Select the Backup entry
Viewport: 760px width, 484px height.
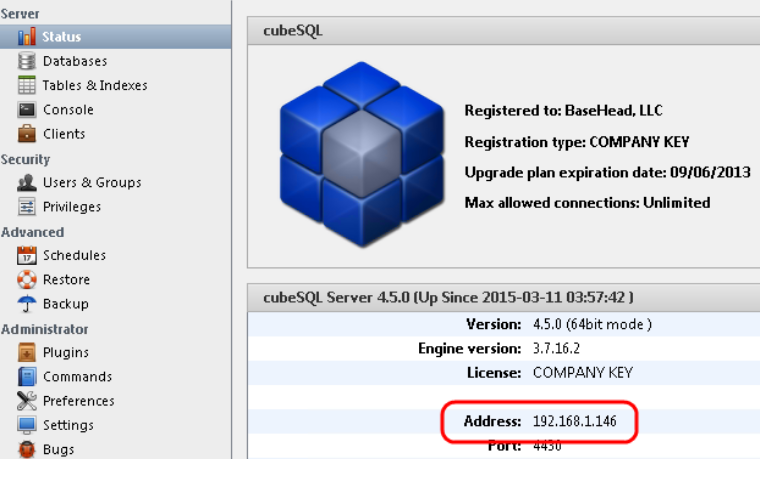[x=65, y=304]
